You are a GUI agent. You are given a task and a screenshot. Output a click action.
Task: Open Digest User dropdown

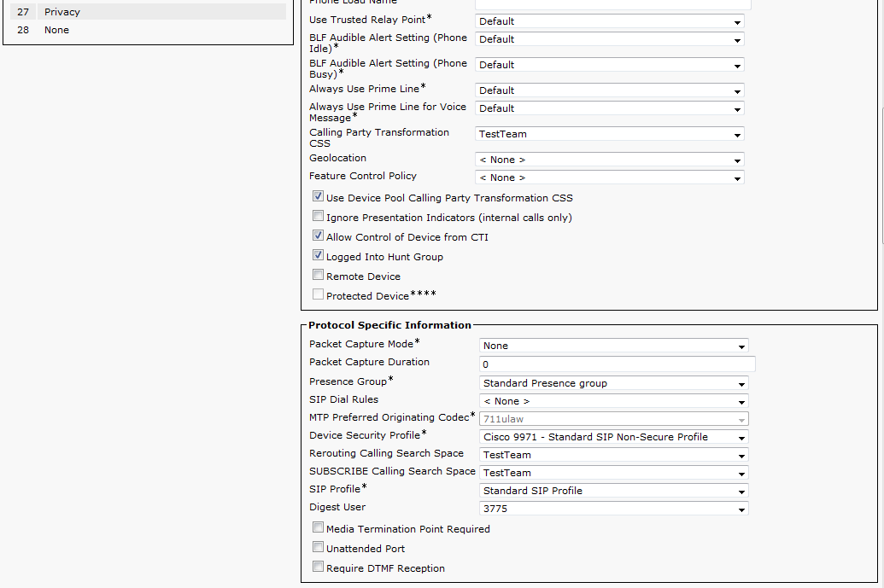tap(613, 509)
